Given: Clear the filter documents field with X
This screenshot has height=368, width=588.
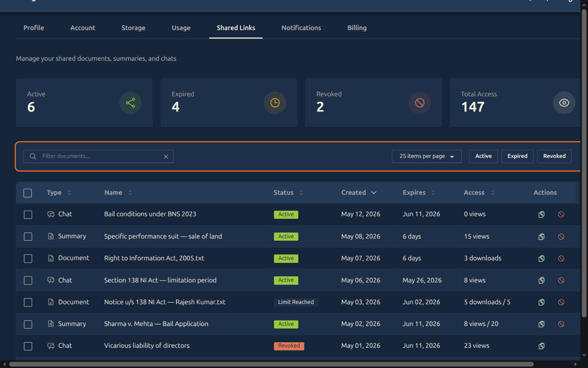Looking at the screenshot, I should click(x=166, y=156).
